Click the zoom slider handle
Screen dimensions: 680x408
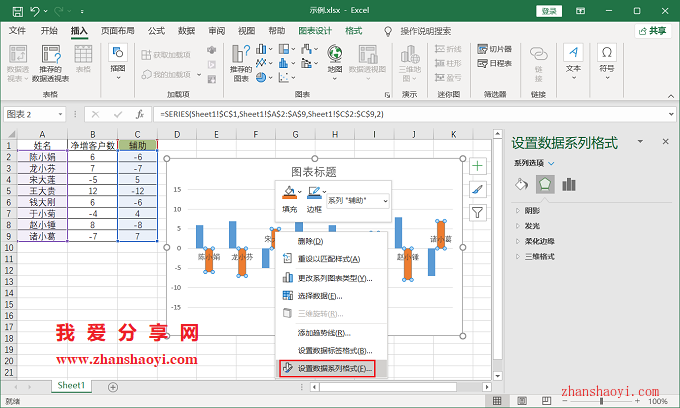(602, 401)
